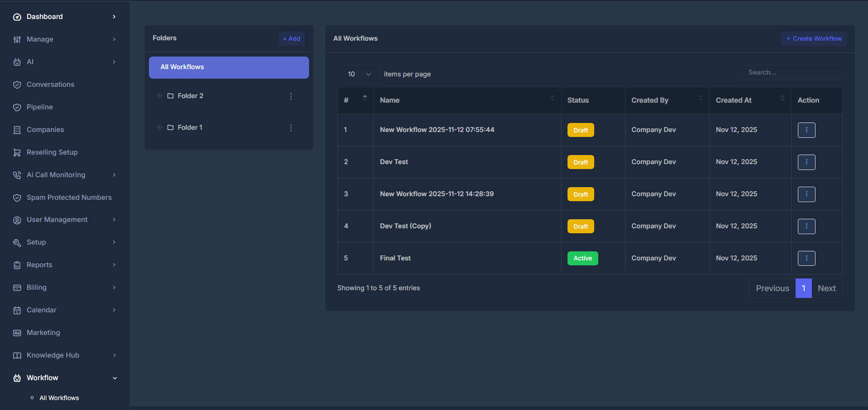The image size is (868, 410).
Task: Click the three-dot menu next to Folder 2
Action: click(291, 96)
